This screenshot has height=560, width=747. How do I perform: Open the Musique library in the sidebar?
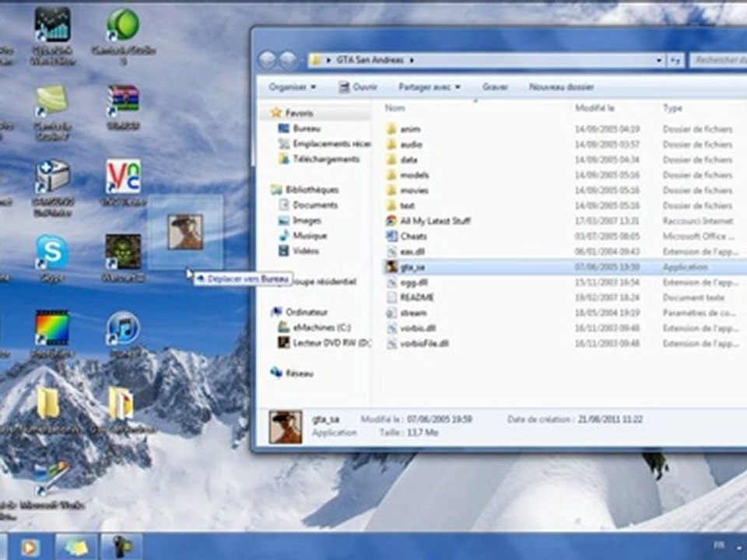point(303,235)
